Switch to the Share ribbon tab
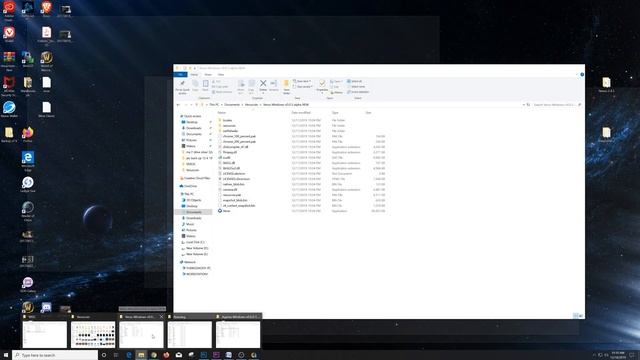The height and width of the screenshot is (360, 640). tap(208, 75)
